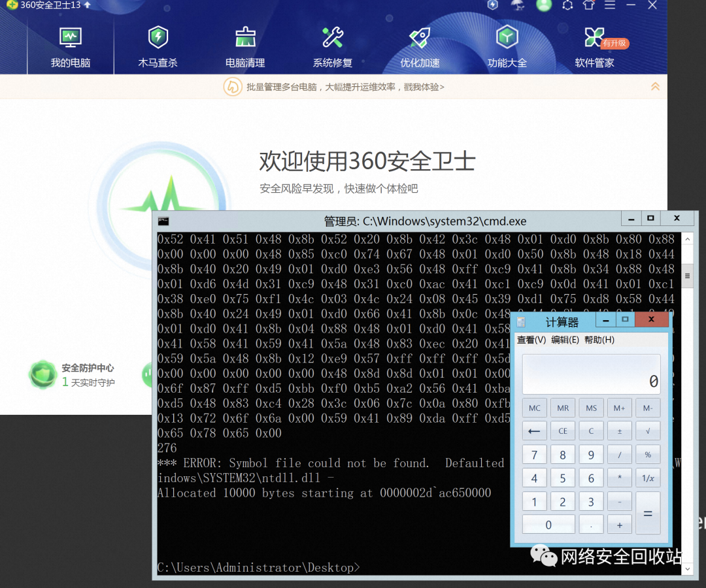Click the calculator display field
Viewport: 706px width, 588px height.
[591, 374]
